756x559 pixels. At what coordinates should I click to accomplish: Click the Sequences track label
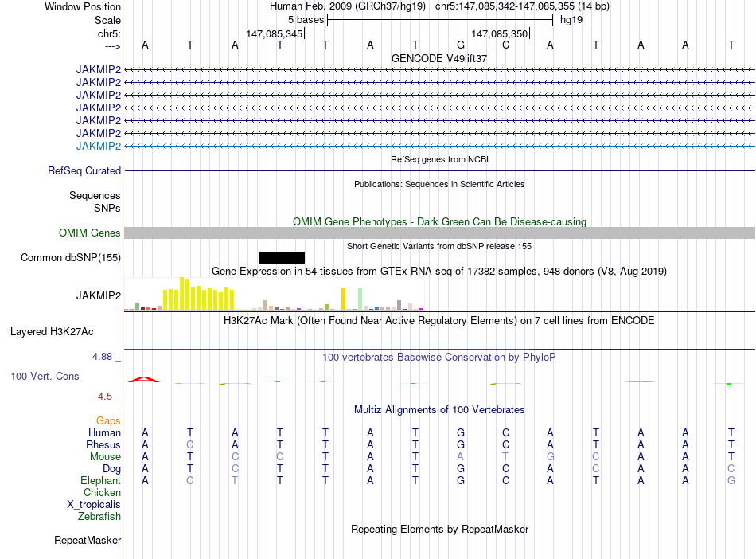pyautogui.click(x=95, y=195)
